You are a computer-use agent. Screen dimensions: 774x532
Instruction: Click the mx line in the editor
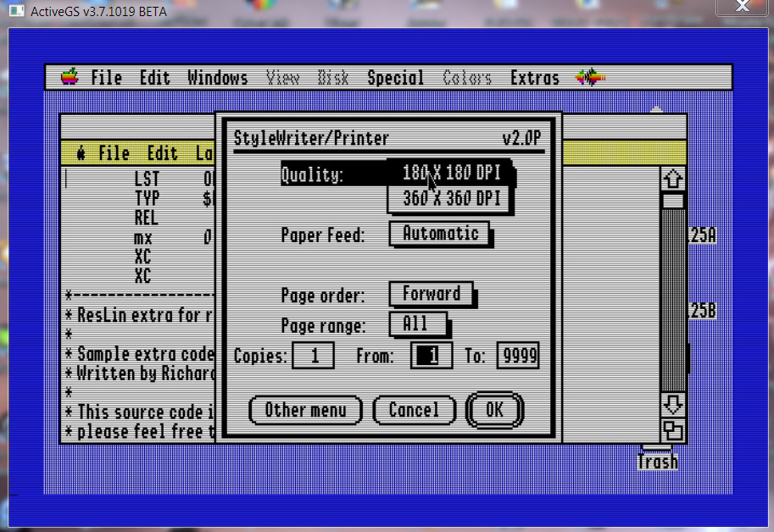[x=142, y=238]
